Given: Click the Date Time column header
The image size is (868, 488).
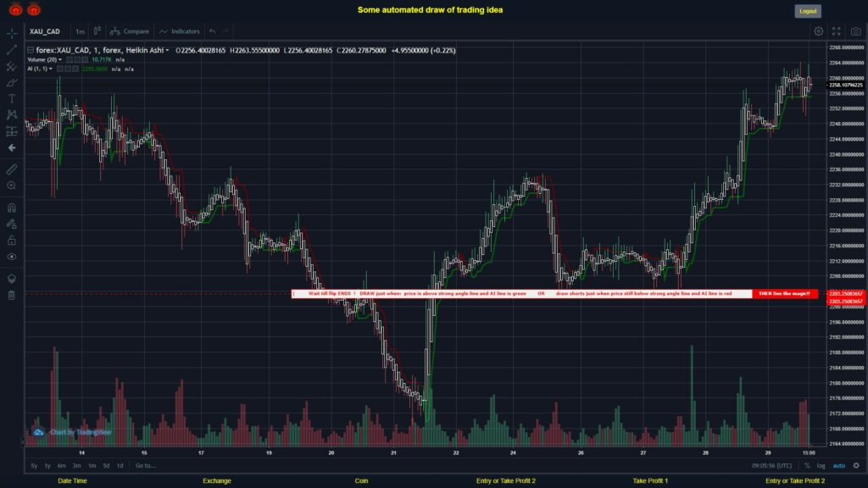Looking at the screenshot, I should pos(73,481).
